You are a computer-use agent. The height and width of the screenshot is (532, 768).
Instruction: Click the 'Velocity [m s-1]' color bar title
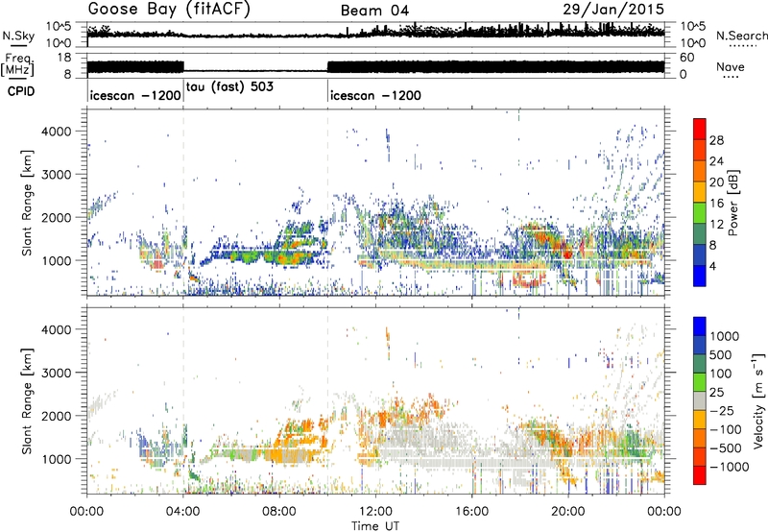pyautogui.click(x=758, y=400)
